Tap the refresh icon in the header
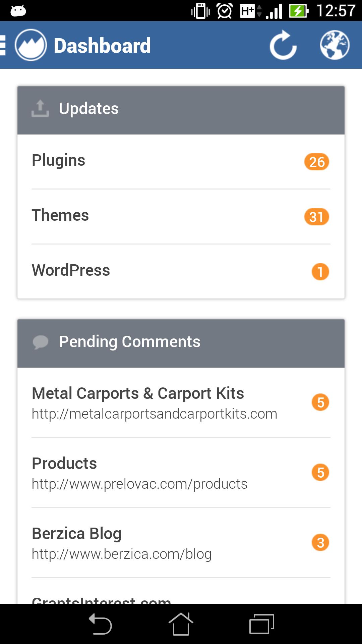 [x=283, y=45]
